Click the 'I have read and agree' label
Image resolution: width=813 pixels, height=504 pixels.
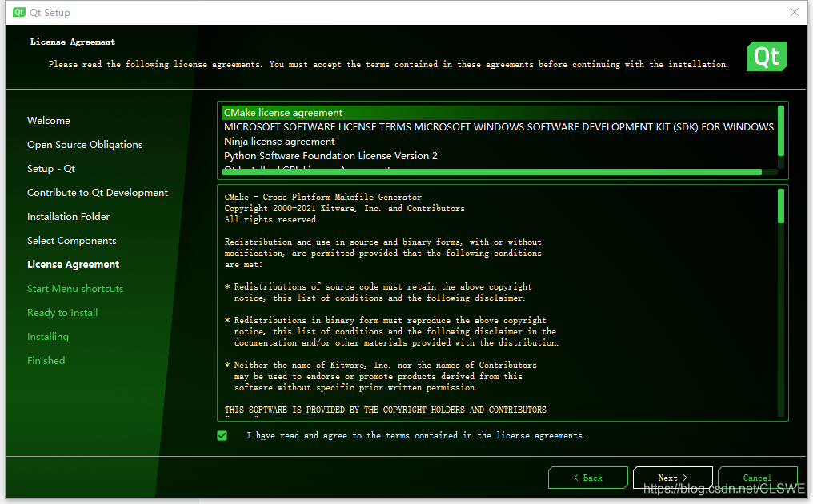pos(415,435)
